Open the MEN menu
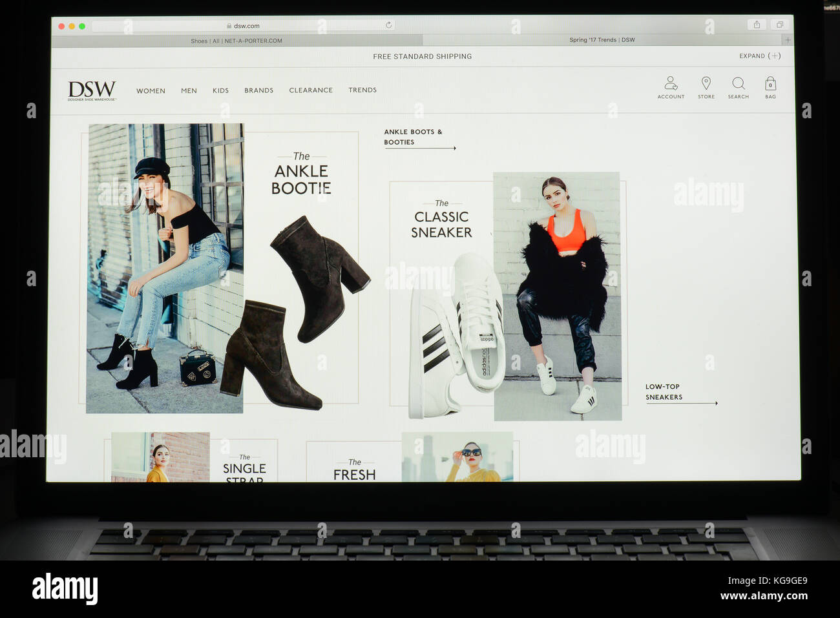Image resolution: width=840 pixels, height=618 pixels. [x=189, y=91]
